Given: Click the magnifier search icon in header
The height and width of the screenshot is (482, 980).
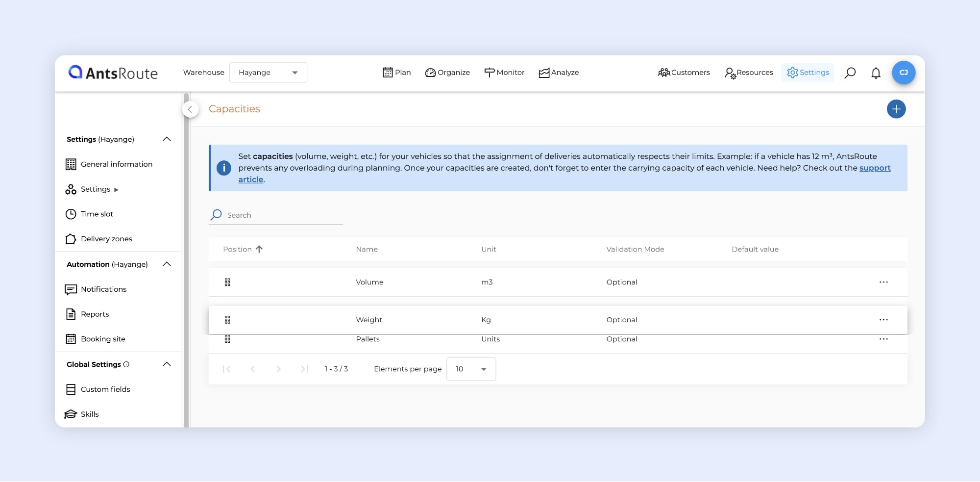Looking at the screenshot, I should click(850, 73).
